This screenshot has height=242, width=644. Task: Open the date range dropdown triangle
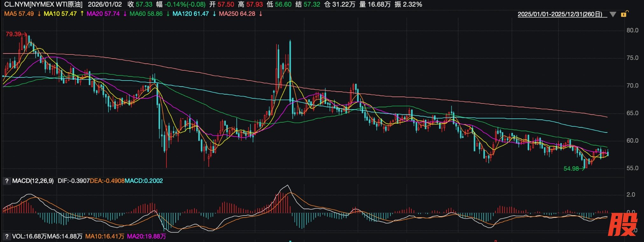(x=613, y=14)
